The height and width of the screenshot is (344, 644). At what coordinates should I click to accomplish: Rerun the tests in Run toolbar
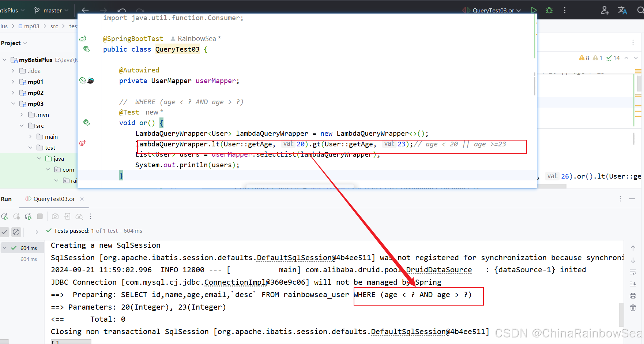click(x=4, y=216)
